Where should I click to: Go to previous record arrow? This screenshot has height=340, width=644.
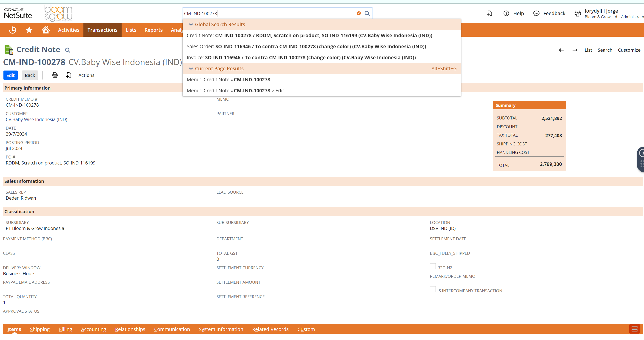[561, 50]
